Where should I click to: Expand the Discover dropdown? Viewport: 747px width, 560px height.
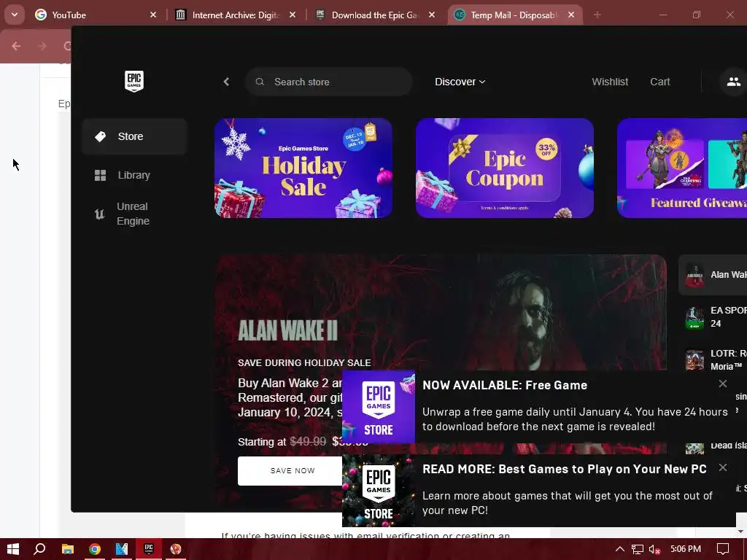460,82
